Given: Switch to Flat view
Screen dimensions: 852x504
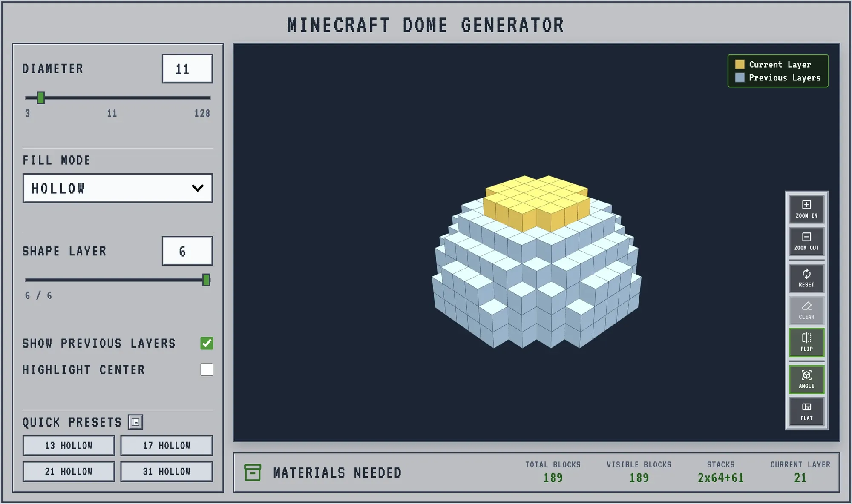Looking at the screenshot, I should coord(806,412).
